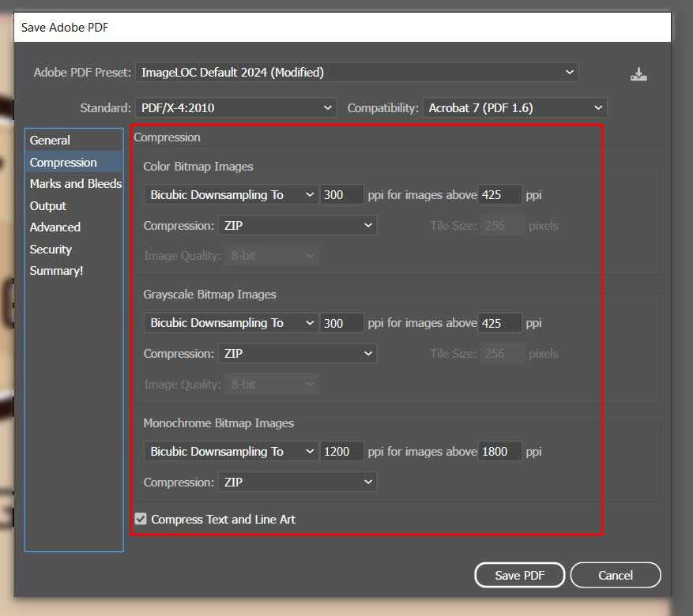This screenshot has height=616, width=693.
Task: Click Monochrome 1800 ppi threshold field
Action: pyautogui.click(x=500, y=451)
